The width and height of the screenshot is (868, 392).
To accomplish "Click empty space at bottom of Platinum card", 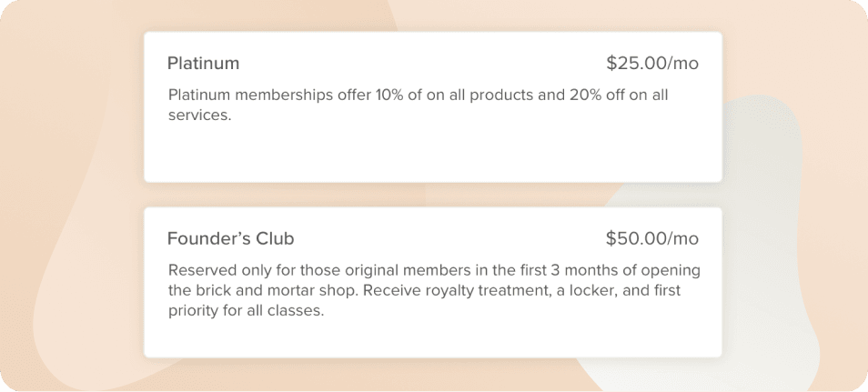I will (x=433, y=155).
